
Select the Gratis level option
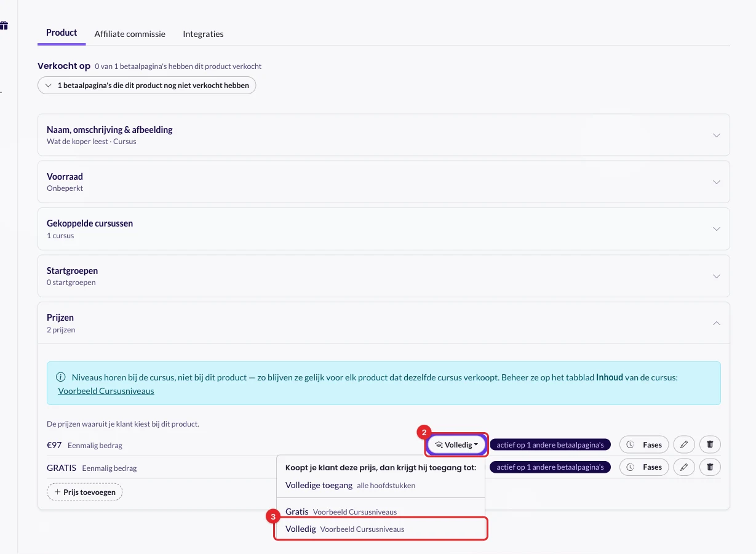[x=381, y=512]
